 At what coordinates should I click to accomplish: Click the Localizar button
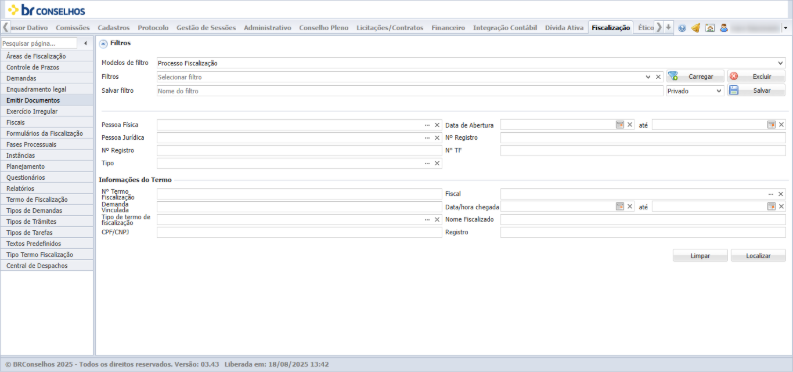[758, 256]
